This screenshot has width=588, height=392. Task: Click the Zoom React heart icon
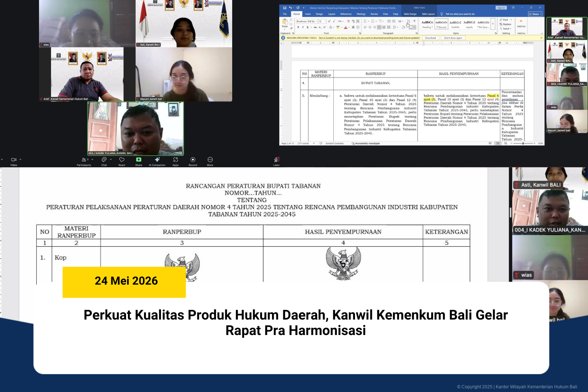click(x=122, y=160)
